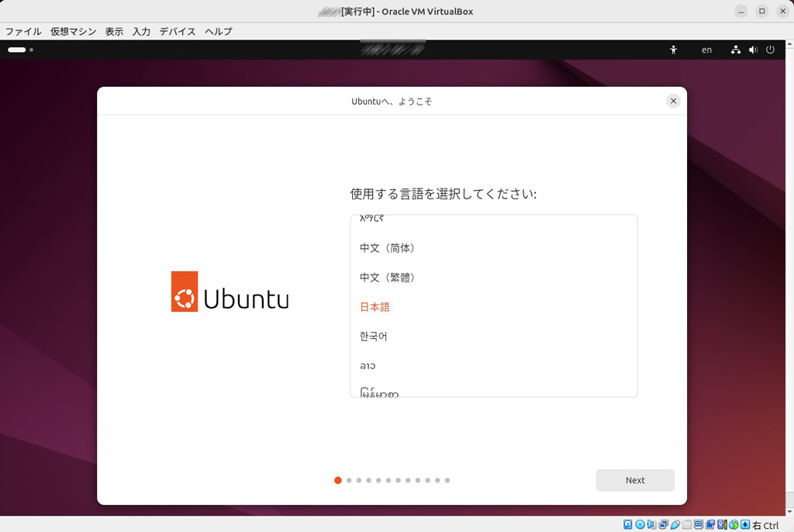Click the VM view scrollbar down arrow
The image size is (794, 532).
pyautogui.click(x=790, y=512)
